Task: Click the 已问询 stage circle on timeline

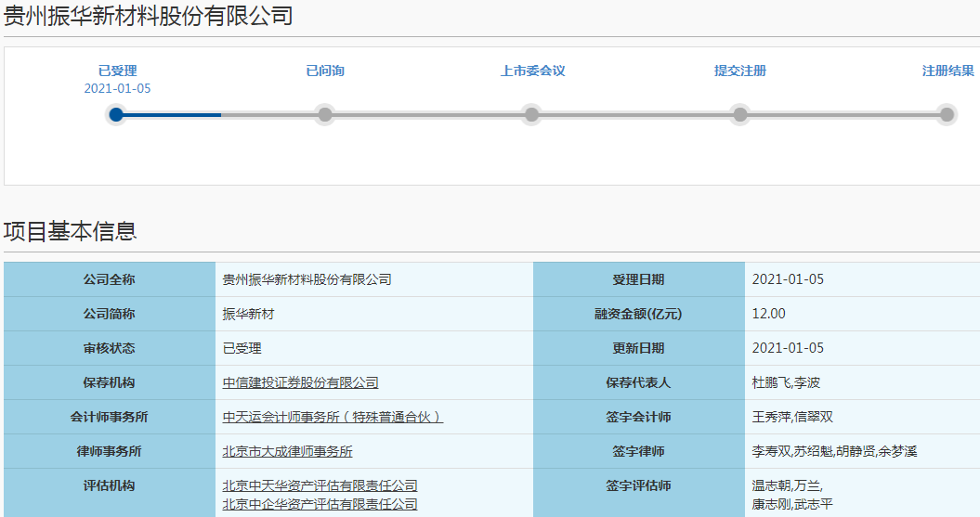Action: pyautogui.click(x=325, y=115)
